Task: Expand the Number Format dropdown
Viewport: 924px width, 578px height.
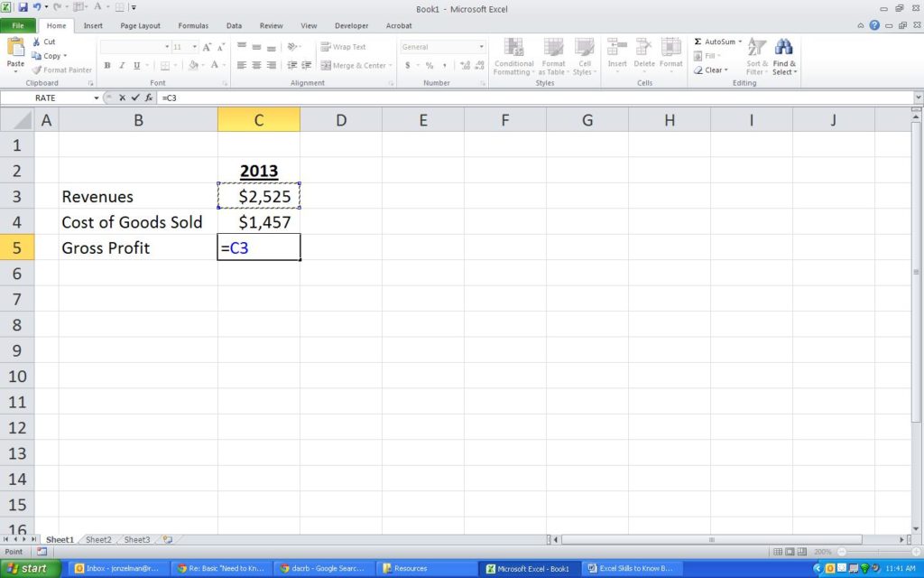Action: click(481, 46)
